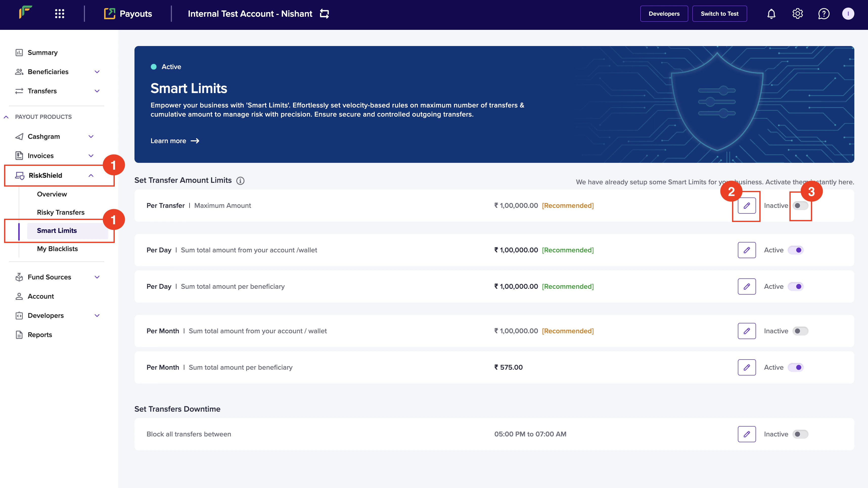Expand the Fund Sources menu
This screenshot has height=488, width=868.
pyautogui.click(x=97, y=277)
